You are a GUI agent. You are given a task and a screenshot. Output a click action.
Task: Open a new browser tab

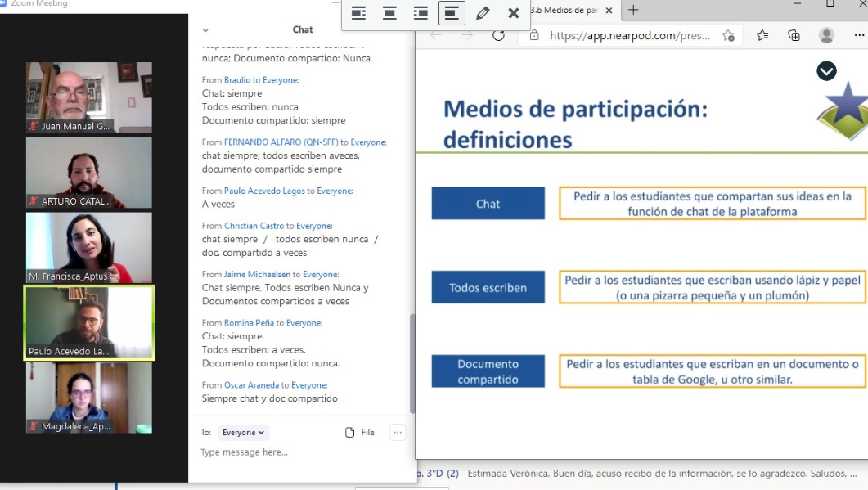[633, 10]
